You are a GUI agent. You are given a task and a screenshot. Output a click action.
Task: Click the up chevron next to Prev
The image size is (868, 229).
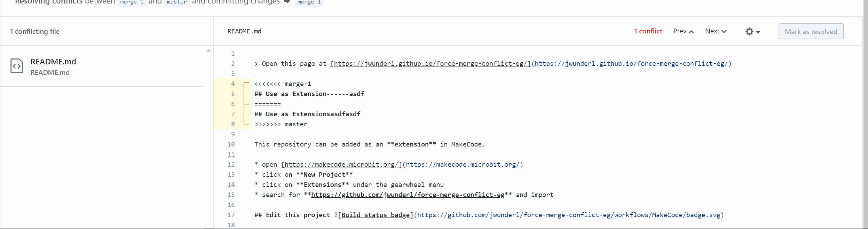(x=691, y=32)
